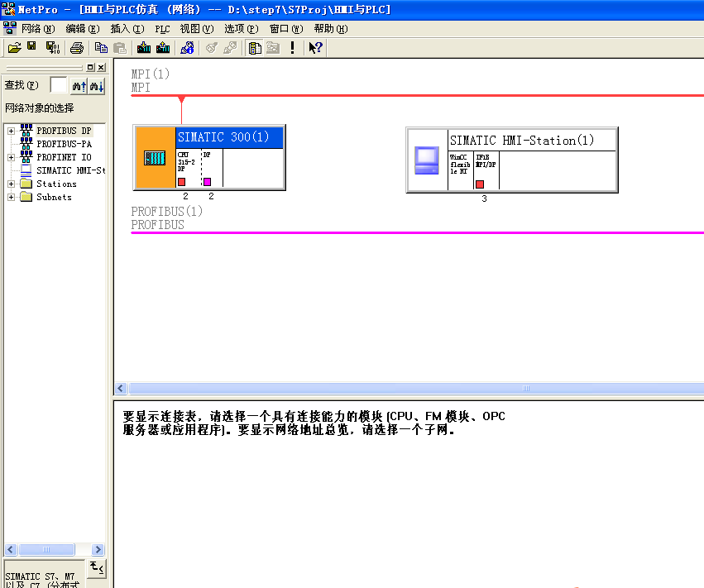Image resolution: width=704 pixels, height=588 pixels.
Task: Click network view horizontal scrollbar left arrow
Action: 121,388
